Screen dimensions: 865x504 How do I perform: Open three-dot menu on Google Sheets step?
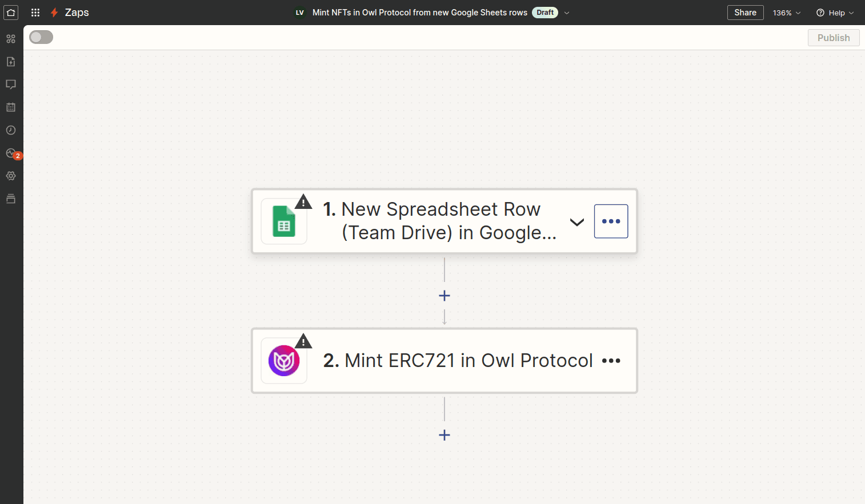coord(611,221)
